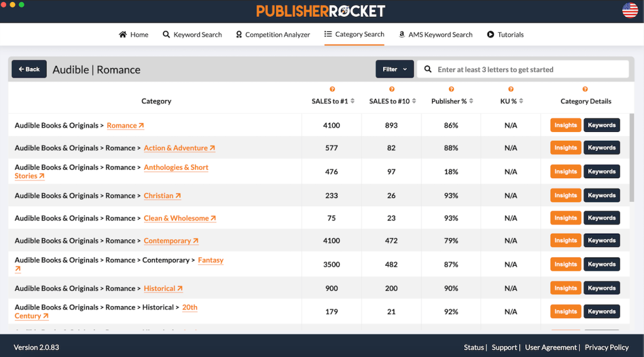
Task: Click Keywords for the Fantasy row
Action: (x=602, y=264)
